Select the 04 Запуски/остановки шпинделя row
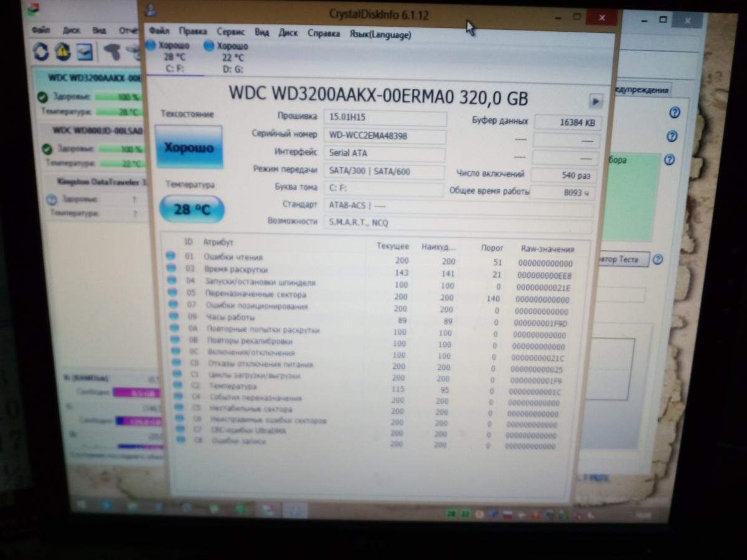Viewport: 747px width, 560px height. click(x=369, y=284)
